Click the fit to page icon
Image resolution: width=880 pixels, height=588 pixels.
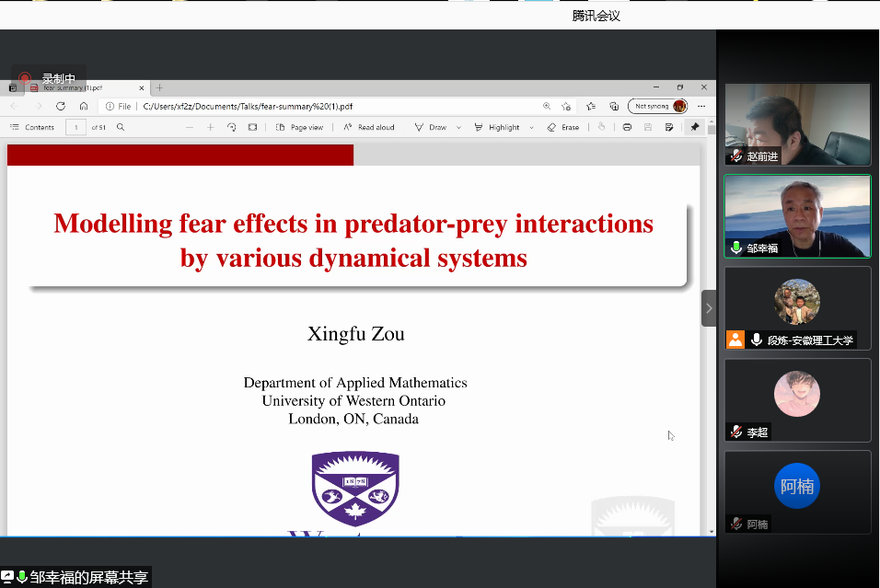(x=252, y=127)
